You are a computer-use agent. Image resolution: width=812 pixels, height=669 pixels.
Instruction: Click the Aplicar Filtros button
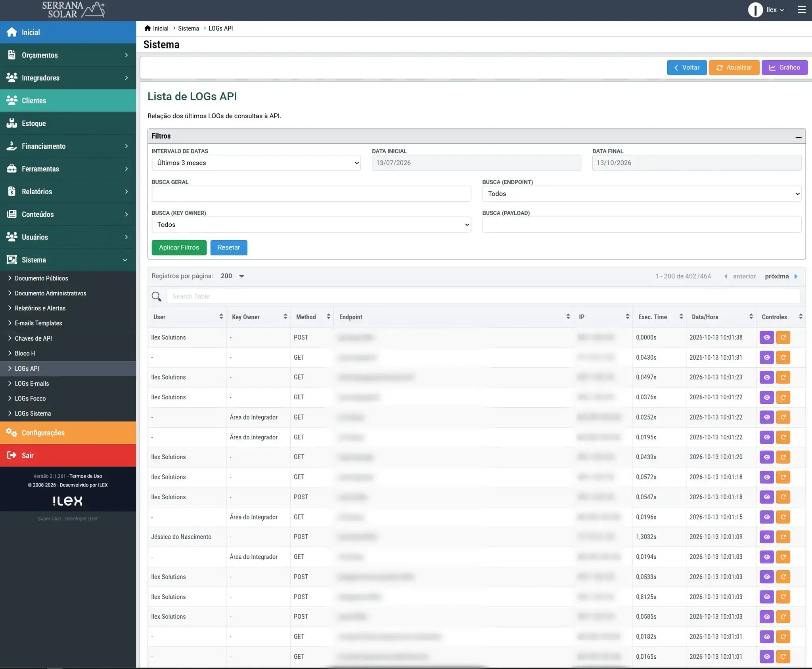click(x=179, y=247)
